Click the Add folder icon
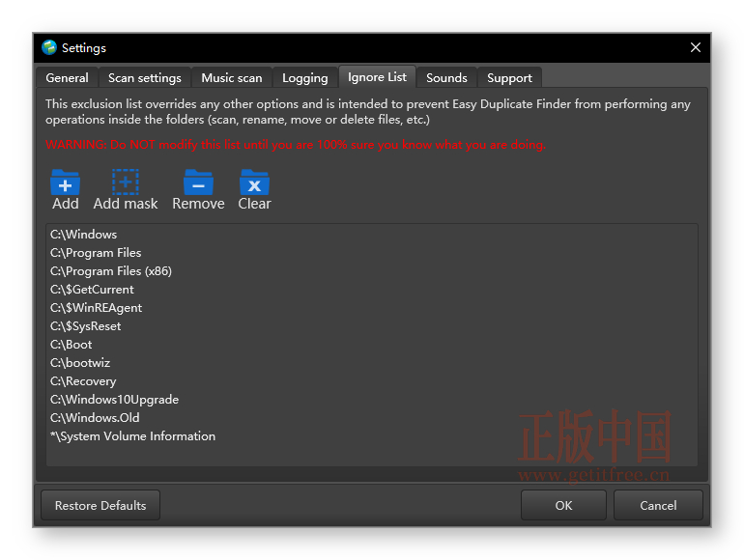Viewport: 744px width, 560px height. [x=65, y=182]
